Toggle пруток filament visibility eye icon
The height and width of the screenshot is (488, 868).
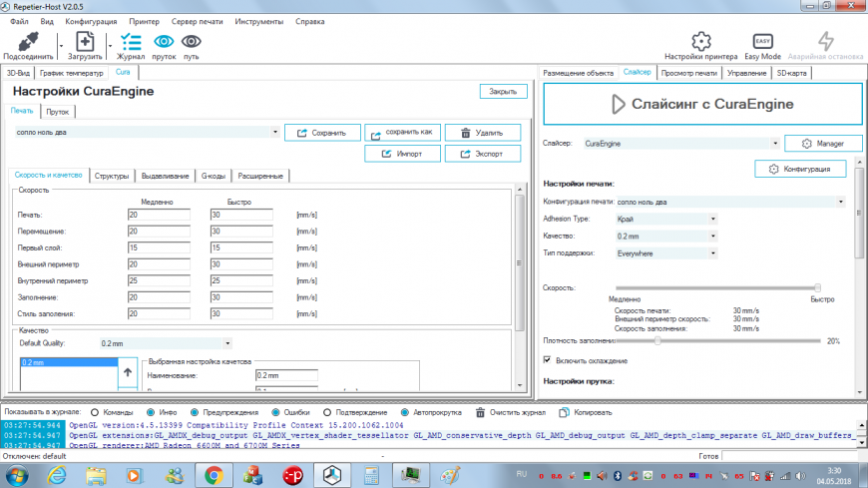pos(164,42)
